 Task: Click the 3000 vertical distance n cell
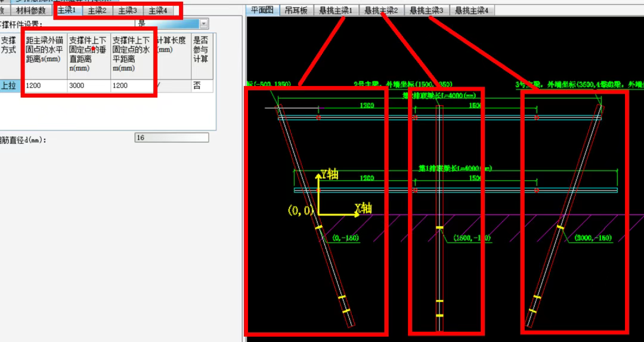89,85
